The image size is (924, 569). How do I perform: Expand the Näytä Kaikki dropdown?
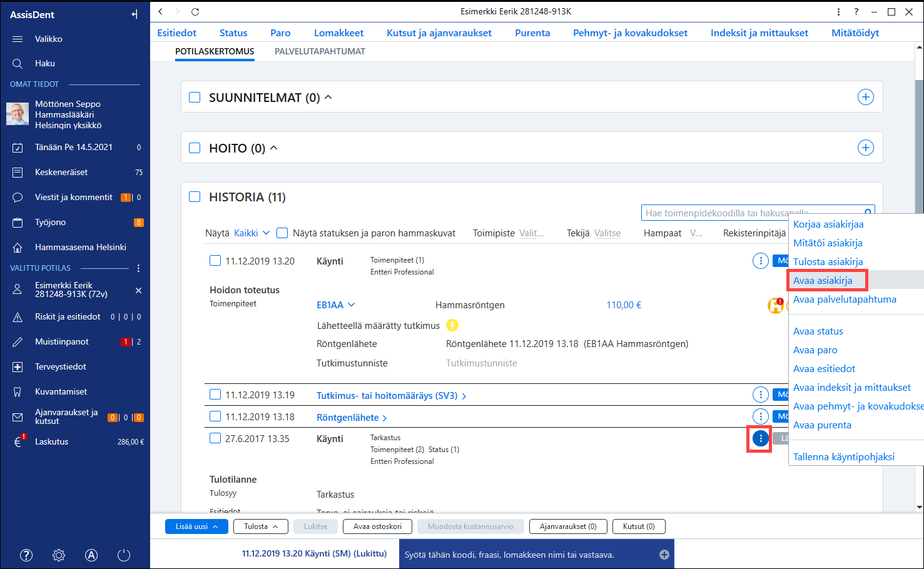coord(252,233)
